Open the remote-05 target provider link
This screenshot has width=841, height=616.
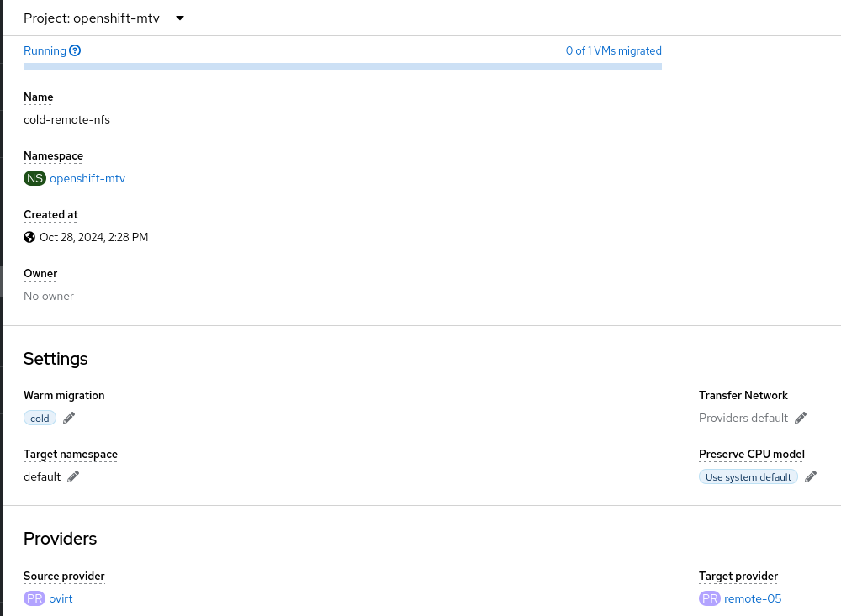(x=753, y=598)
